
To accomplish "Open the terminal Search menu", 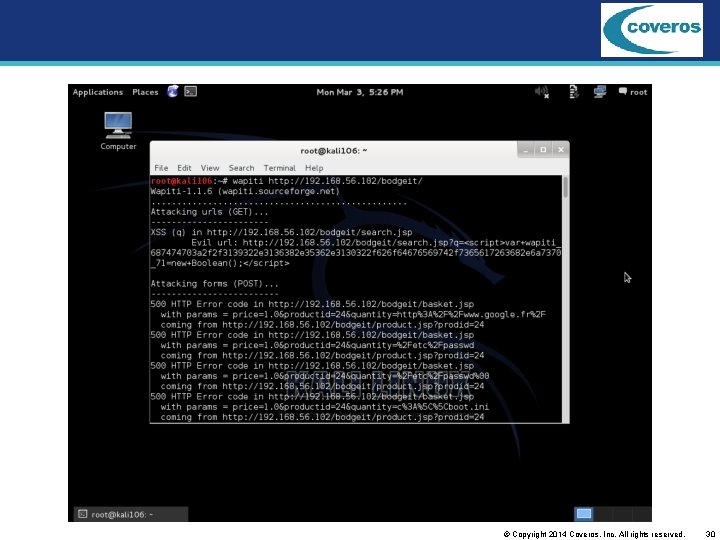I will (x=241, y=168).
